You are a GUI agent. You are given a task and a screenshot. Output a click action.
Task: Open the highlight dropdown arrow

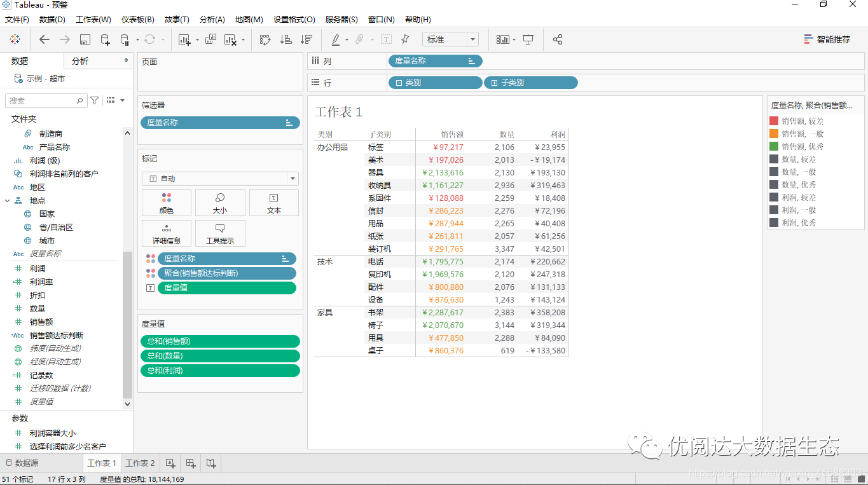pyautogui.click(x=347, y=40)
